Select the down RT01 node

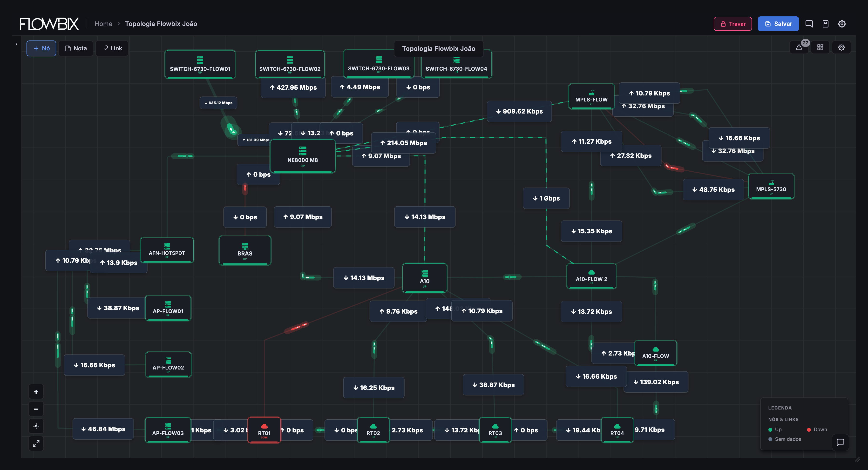click(x=264, y=430)
